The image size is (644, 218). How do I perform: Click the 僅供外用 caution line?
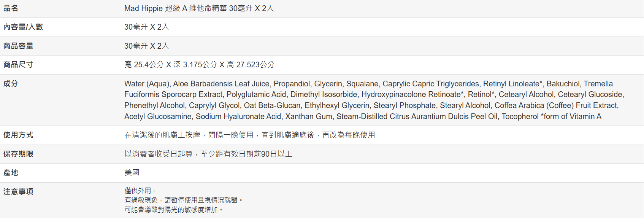140,191
